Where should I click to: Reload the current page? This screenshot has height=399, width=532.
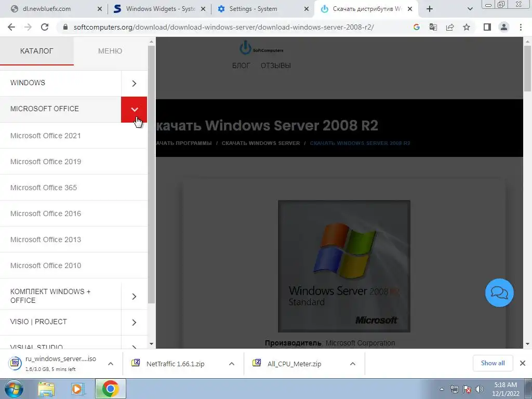45,27
